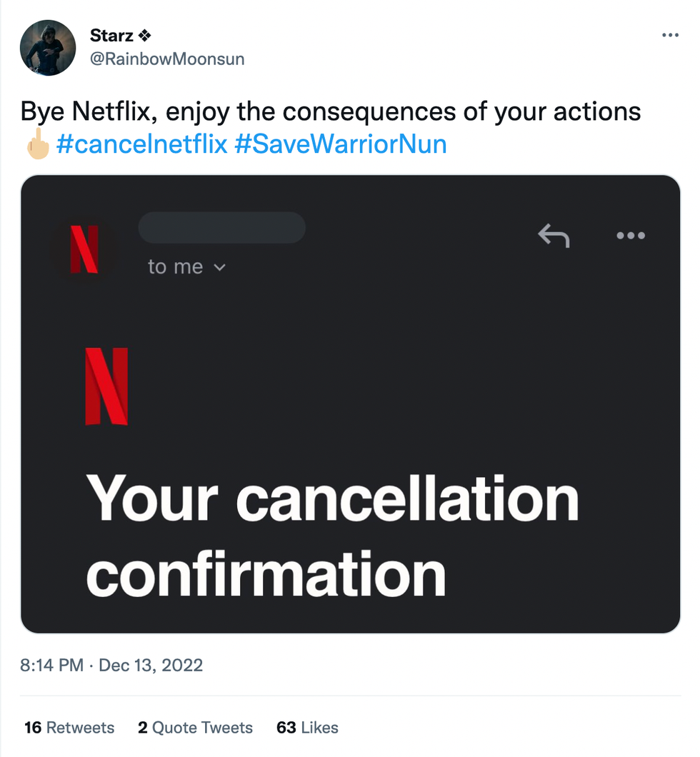
Task: Open the tweet's three-dot more menu
Action: 670,34
